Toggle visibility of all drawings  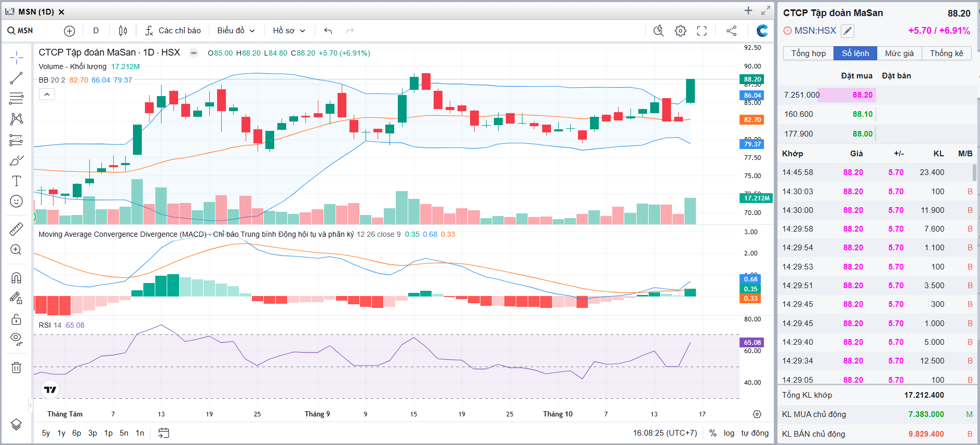[x=16, y=339]
